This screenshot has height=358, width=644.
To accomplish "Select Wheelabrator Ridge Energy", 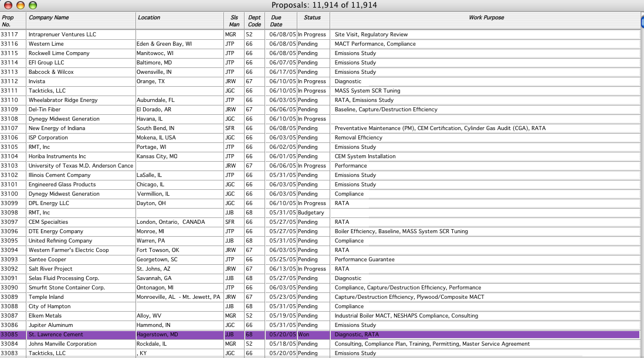I will pos(63,100).
